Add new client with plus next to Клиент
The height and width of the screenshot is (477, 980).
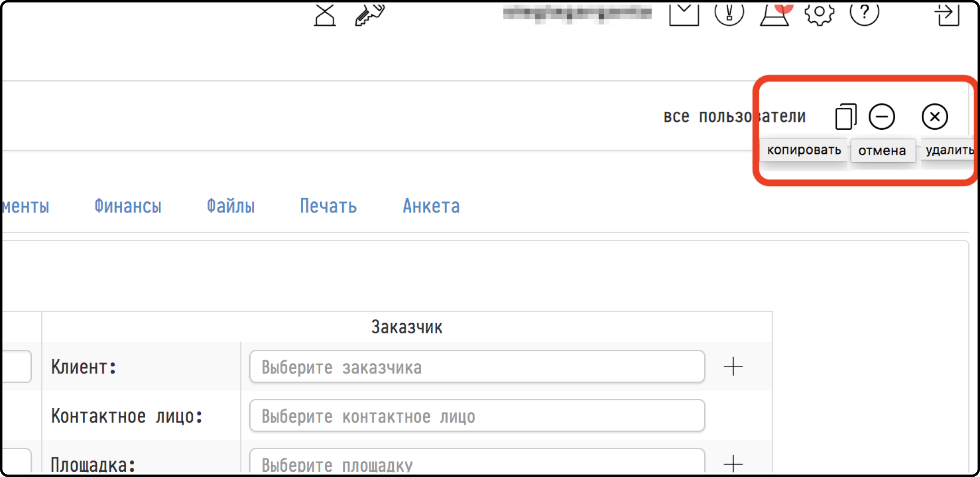(733, 367)
